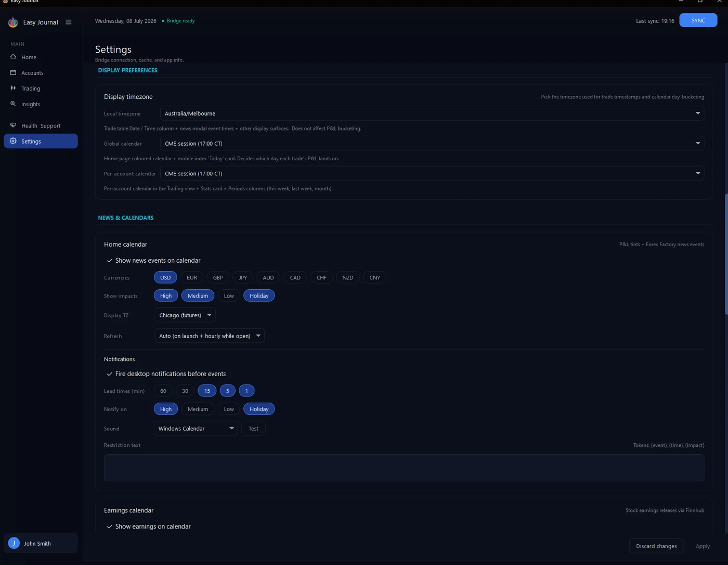
Task: Expand the Refresh mode dropdown
Action: (210, 336)
